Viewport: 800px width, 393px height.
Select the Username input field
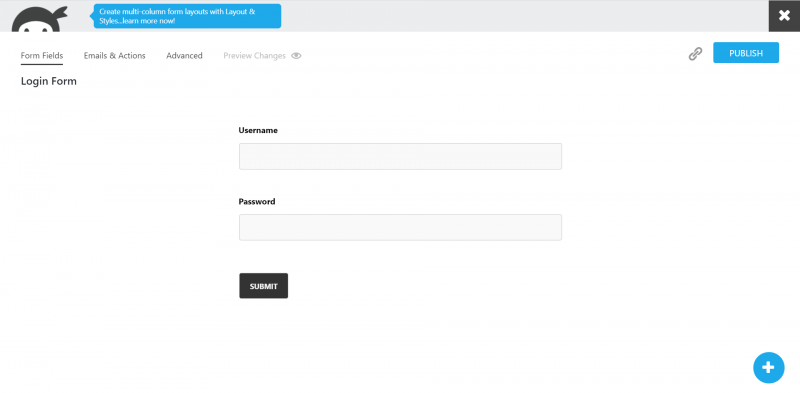tap(401, 156)
